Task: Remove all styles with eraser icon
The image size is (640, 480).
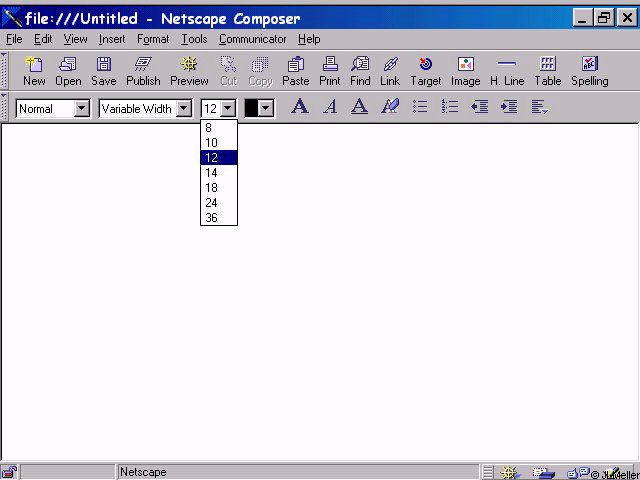Action: click(390, 107)
